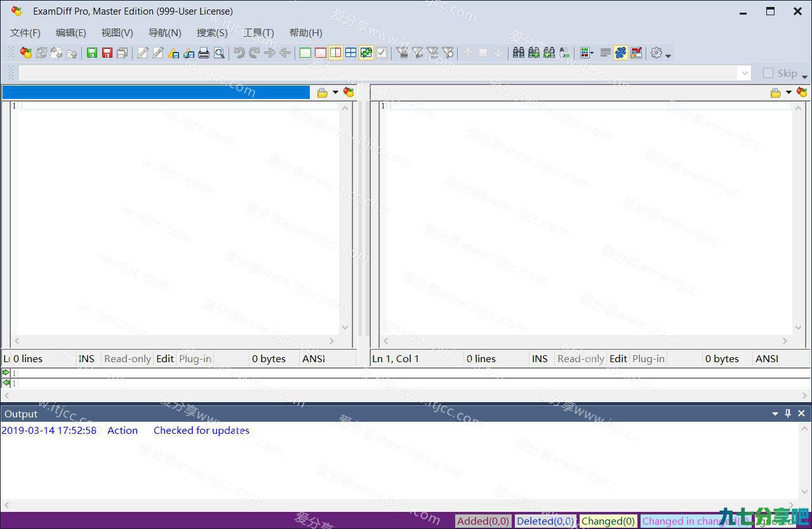Open print preview with magnifier icon
The image size is (812, 529).
click(x=219, y=53)
